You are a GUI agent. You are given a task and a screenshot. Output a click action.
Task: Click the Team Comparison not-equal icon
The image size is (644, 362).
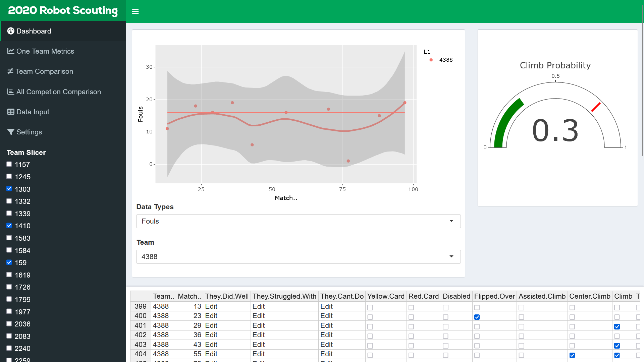[10, 71]
